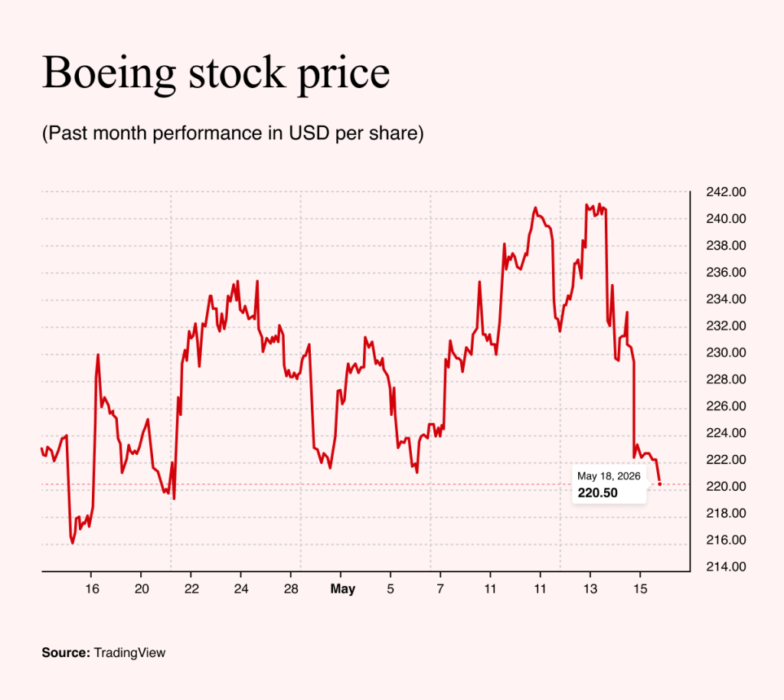Click the 220.00 y-axis price label
This screenshot has height=700, width=784.
pos(726,486)
